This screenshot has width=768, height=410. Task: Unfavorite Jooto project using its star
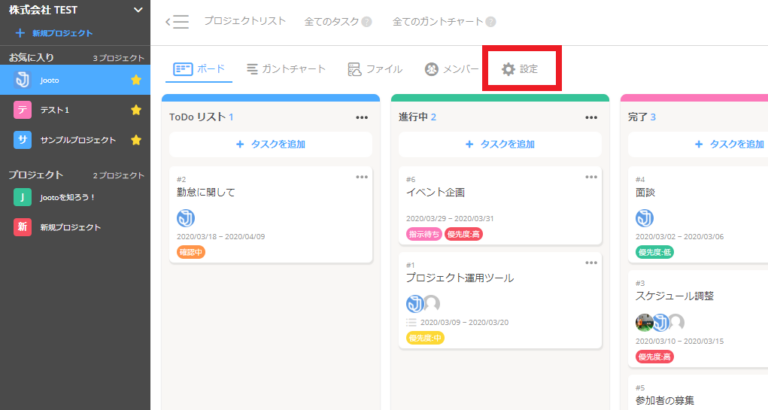137,80
